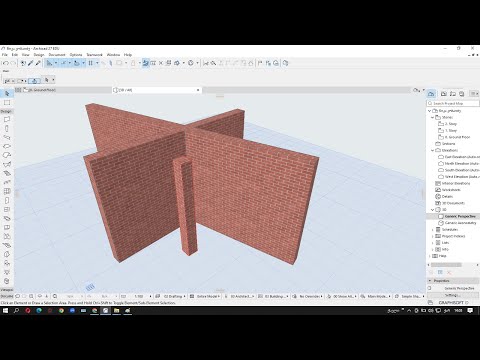
Task: Open Chrome from the Windows taskbar
Action: 61,311
